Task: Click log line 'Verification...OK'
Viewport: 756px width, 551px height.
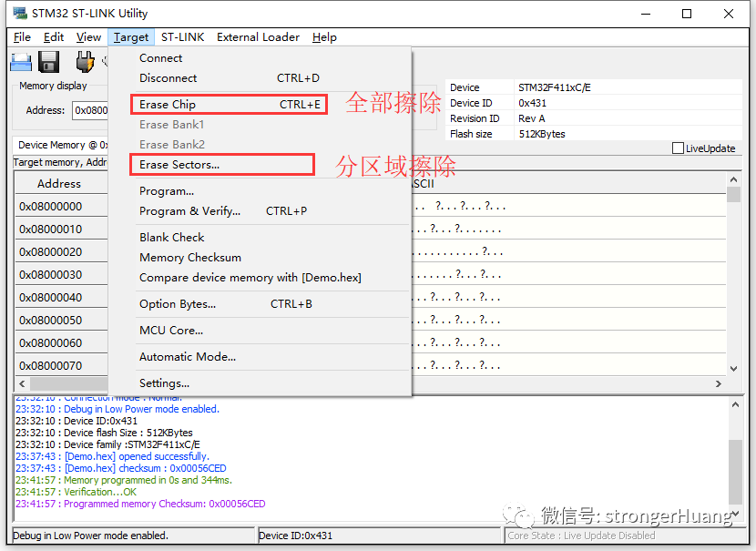Action: pyautogui.click(x=100, y=492)
